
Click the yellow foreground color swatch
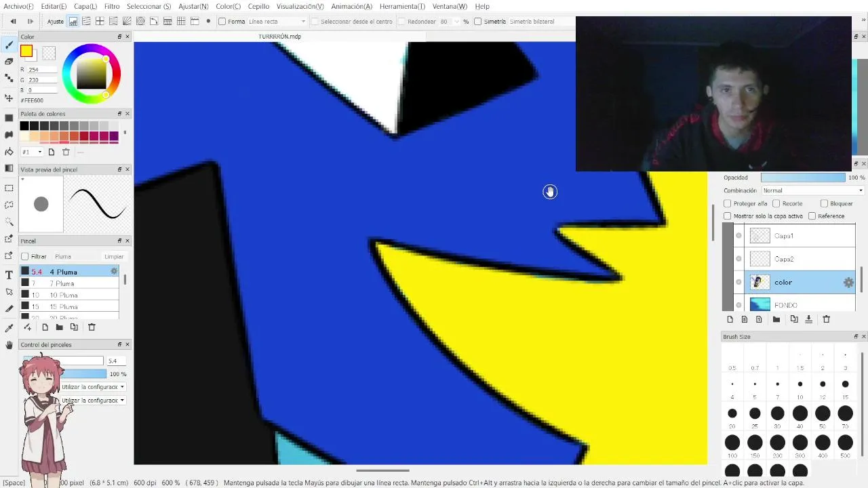[26, 51]
